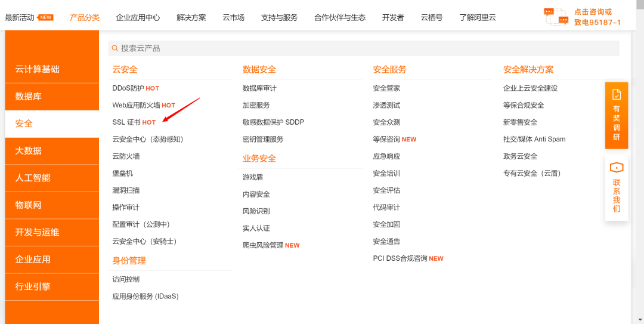This screenshot has height=324, width=644.
Task: Click the 有奖调研 survey clipboard icon
Action: 617,94
